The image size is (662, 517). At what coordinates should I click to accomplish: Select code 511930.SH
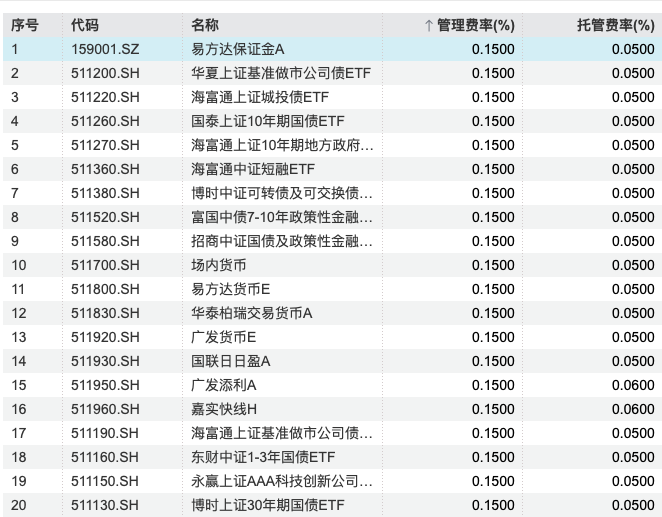[x=105, y=362]
